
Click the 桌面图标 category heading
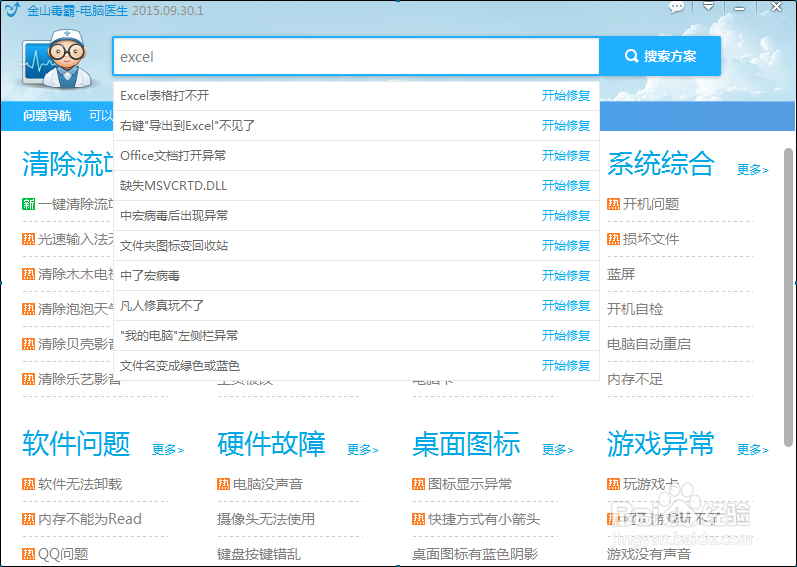466,444
